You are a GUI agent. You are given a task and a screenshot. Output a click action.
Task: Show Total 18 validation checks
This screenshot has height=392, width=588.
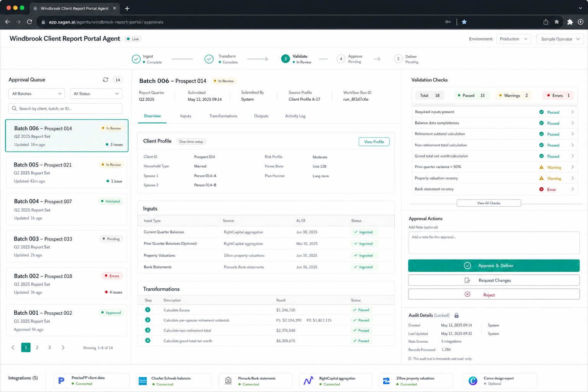click(x=430, y=95)
